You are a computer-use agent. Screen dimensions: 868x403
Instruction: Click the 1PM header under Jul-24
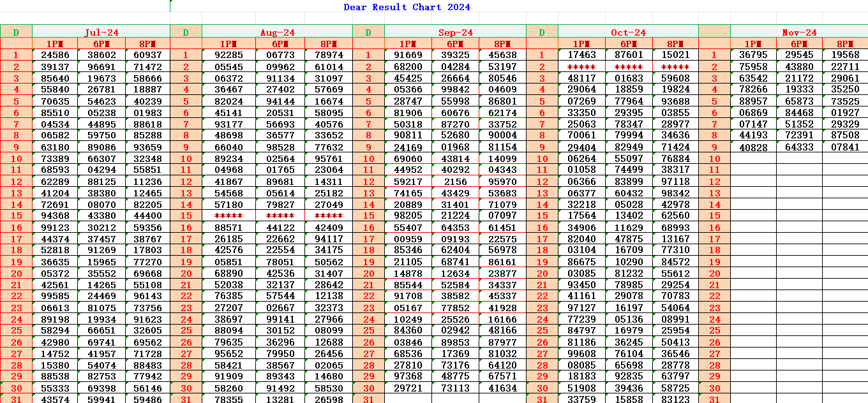click(53, 44)
